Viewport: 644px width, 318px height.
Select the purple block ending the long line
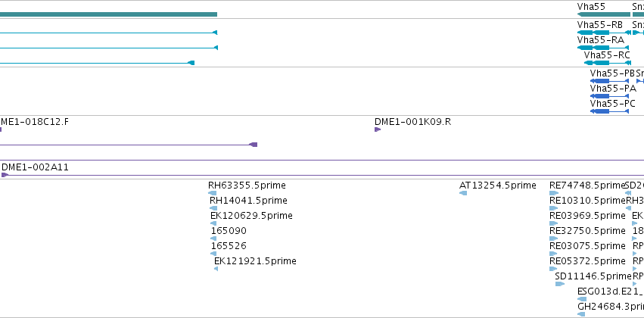(x=254, y=145)
